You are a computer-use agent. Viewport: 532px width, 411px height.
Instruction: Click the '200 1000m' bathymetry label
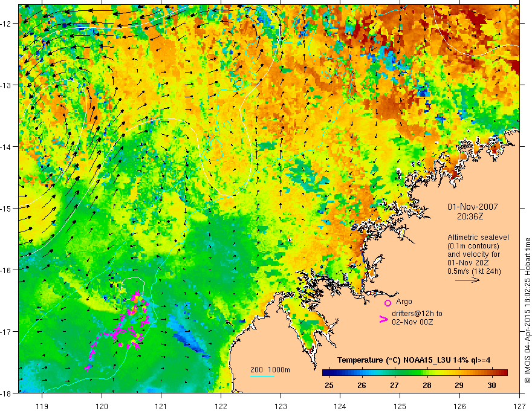point(270,370)
